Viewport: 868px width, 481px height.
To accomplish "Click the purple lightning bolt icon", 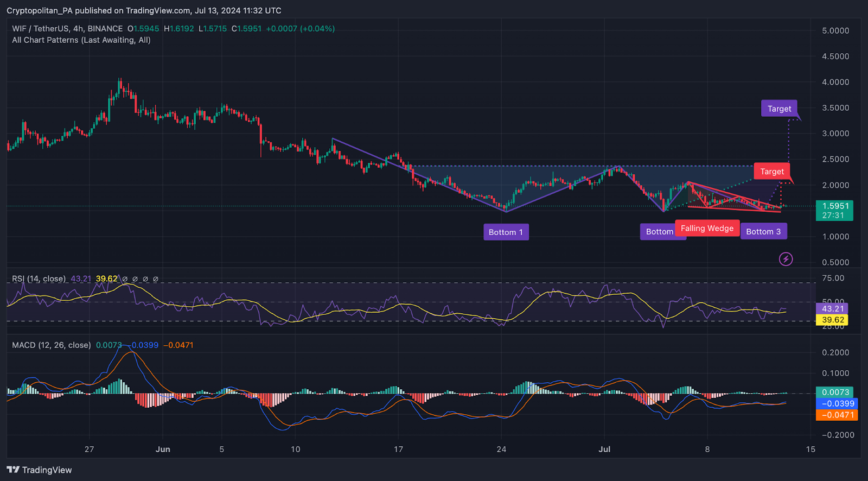I will 786,259.
